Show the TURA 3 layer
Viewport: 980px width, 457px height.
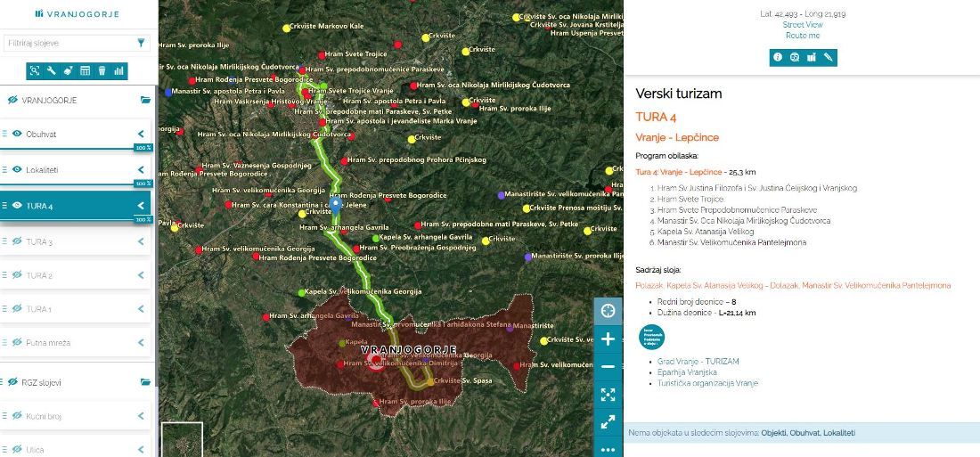coord(17,241)
